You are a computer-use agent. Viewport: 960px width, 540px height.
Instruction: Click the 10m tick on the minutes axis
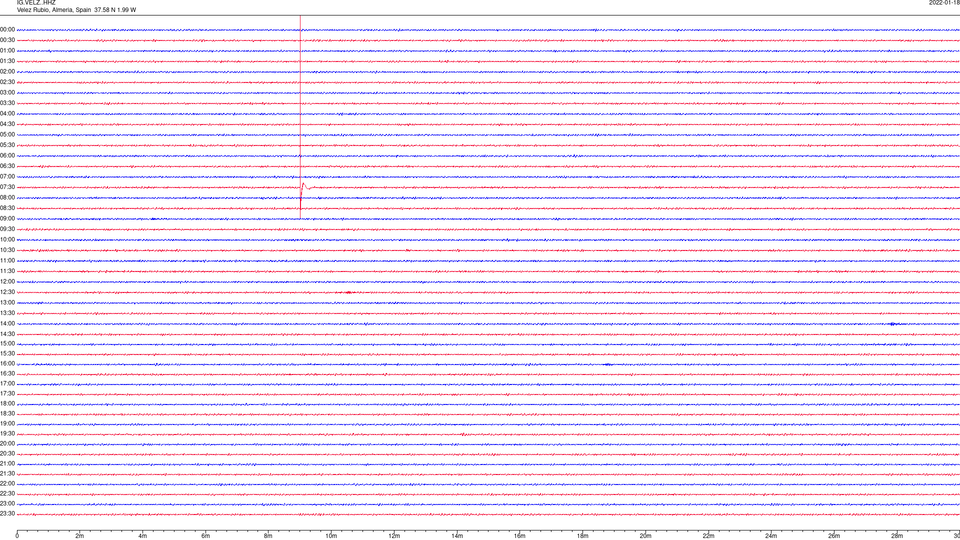coord(331,536)
